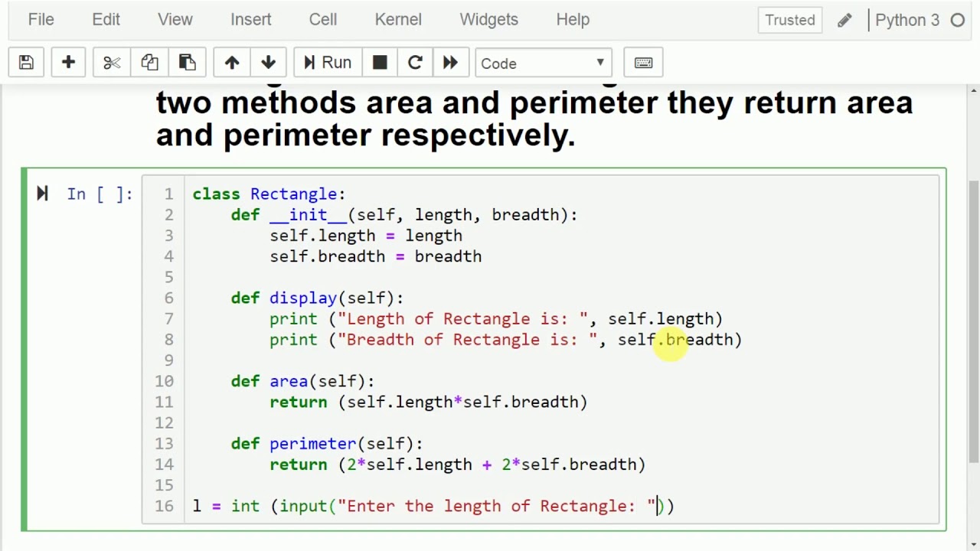Image resolution: width=980 pixels, height=551 pixels.
Task: Click 'def area(self):' on line 10
Action: (x=302, y=381)
